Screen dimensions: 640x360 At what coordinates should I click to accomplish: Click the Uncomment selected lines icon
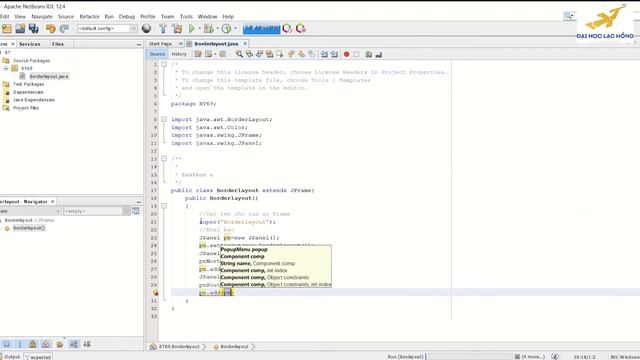point(379,54)
